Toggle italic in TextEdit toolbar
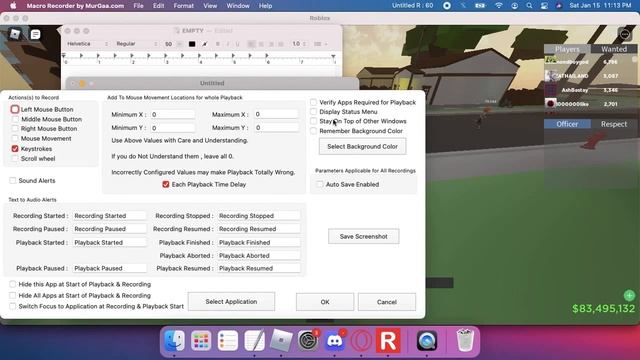 (x=227, y=44)
